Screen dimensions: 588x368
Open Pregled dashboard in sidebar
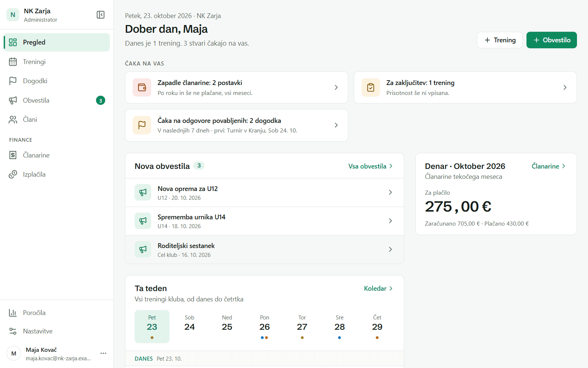(57, 42)
